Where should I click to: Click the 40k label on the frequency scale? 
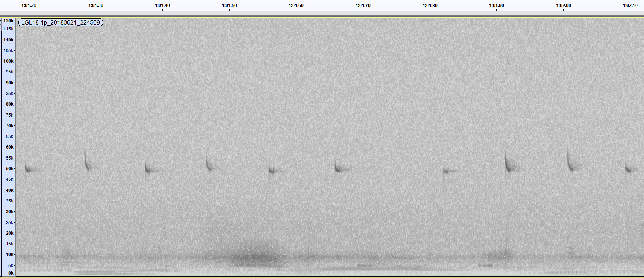pos(10,190)
